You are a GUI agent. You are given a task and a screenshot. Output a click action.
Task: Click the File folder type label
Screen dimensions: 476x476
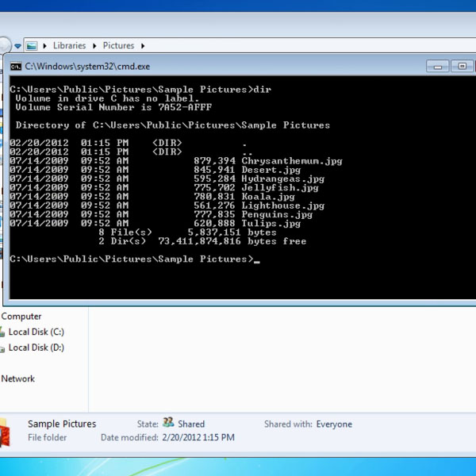coord(47,437)
